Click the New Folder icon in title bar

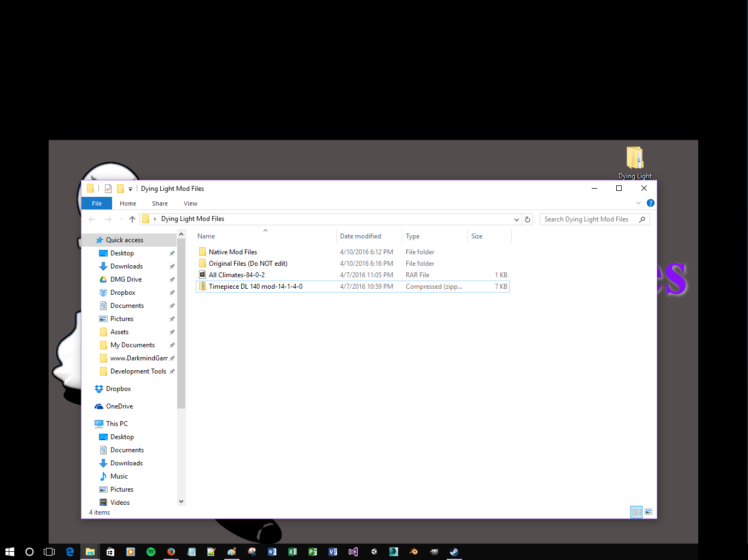tap(120, 189)
